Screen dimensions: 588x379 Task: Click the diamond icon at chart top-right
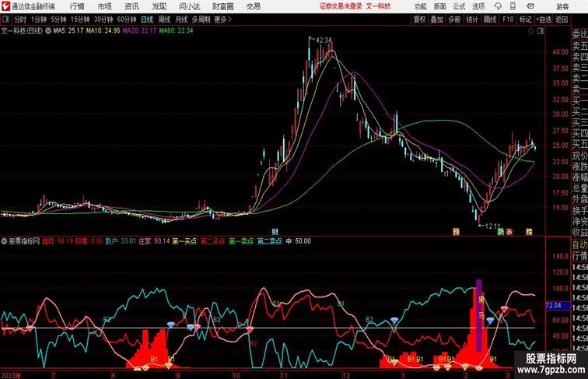[x=531, y=31]
